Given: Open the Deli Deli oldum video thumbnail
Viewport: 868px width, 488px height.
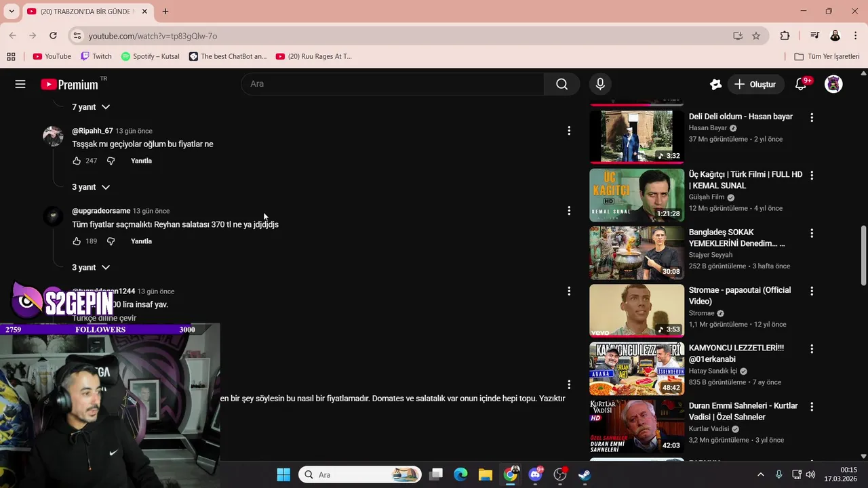Looking at the screenshot, I should click(637, 137).
